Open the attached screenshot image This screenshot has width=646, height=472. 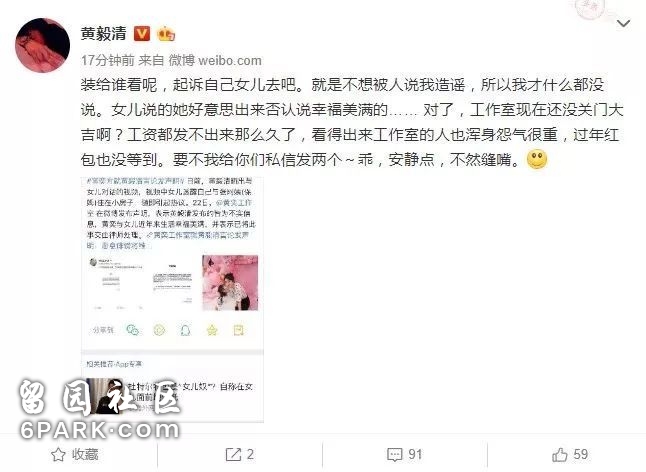point(172,299)
